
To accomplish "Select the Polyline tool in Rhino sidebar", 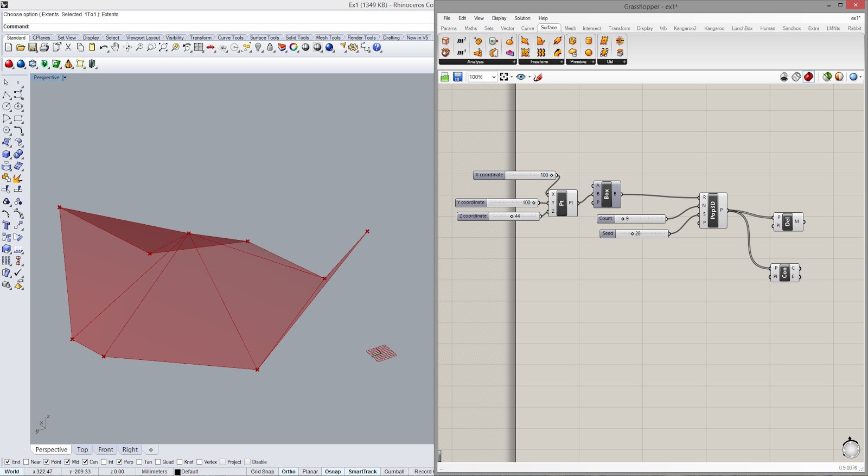I will click(x=7, y=95).
